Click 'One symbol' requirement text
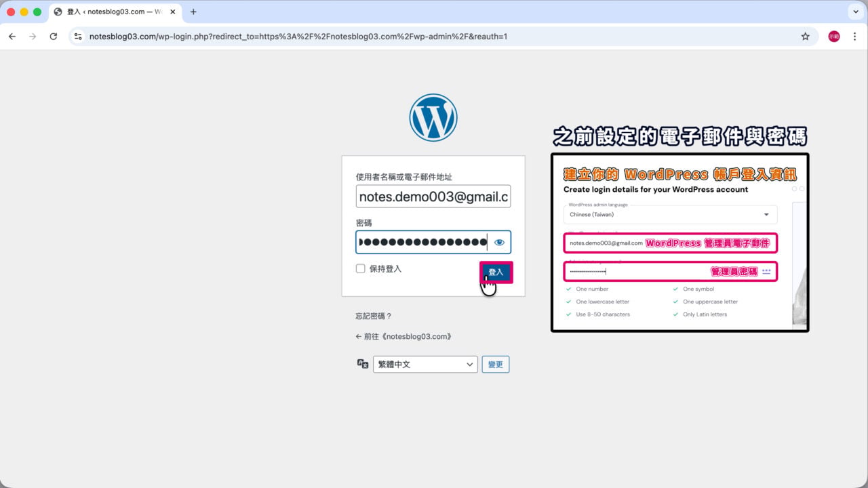This screenshot has height=488, width=868. point(698,289)
